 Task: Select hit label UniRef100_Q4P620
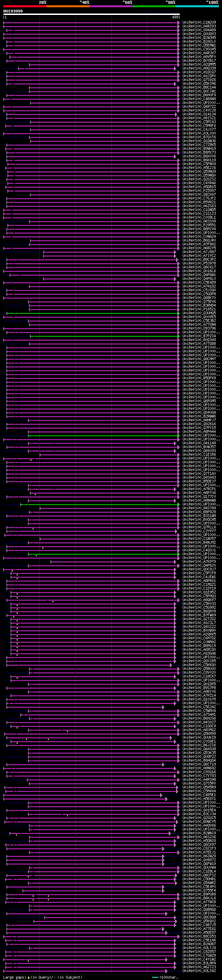pyautogui.click(x=199, y=565)
